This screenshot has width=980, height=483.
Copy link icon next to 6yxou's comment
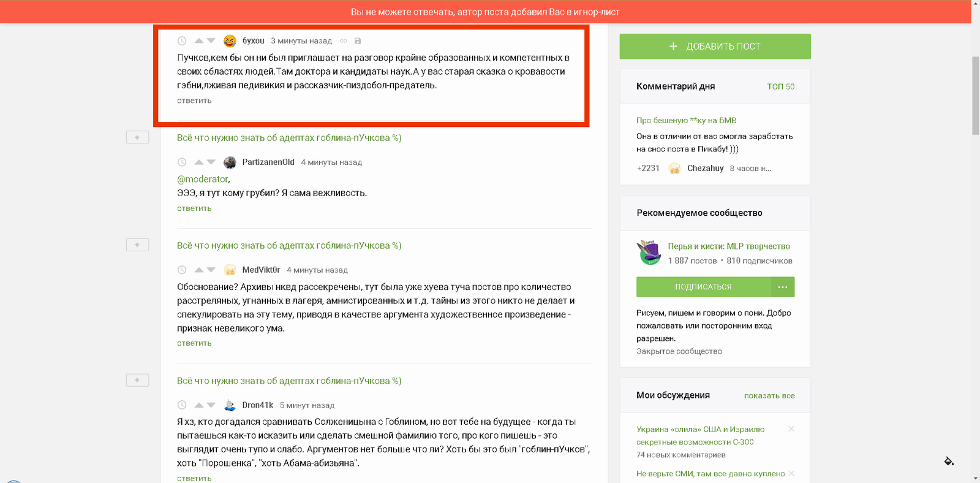point(344,41)
